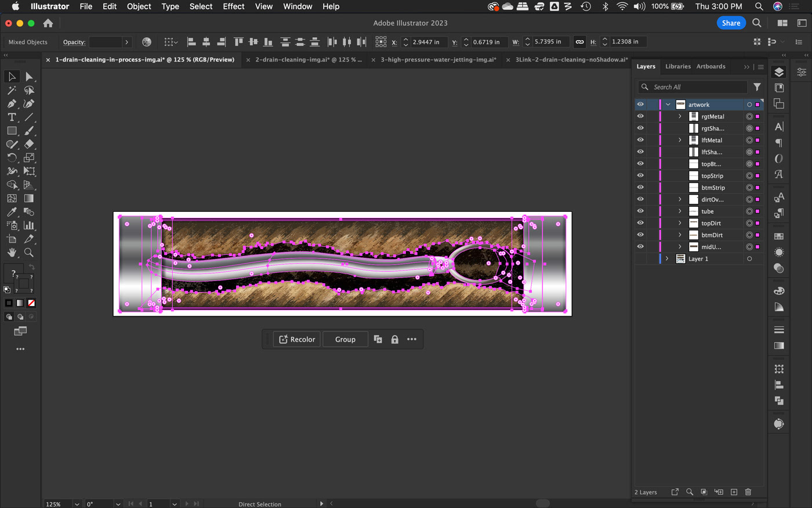This screenshot has width=812, height=508.
Task: Hide the tube sublayer
Action: [x=640, y=211]
